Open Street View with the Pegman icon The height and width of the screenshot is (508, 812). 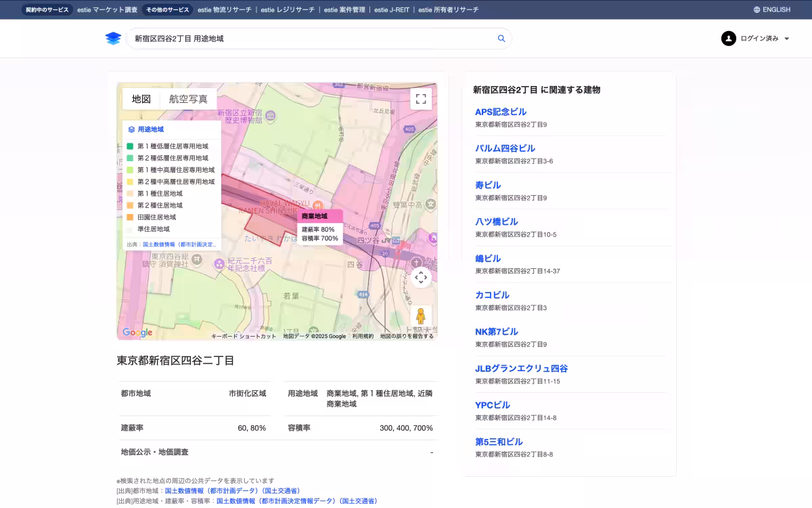pyautogui.click(x=420, y=316)
